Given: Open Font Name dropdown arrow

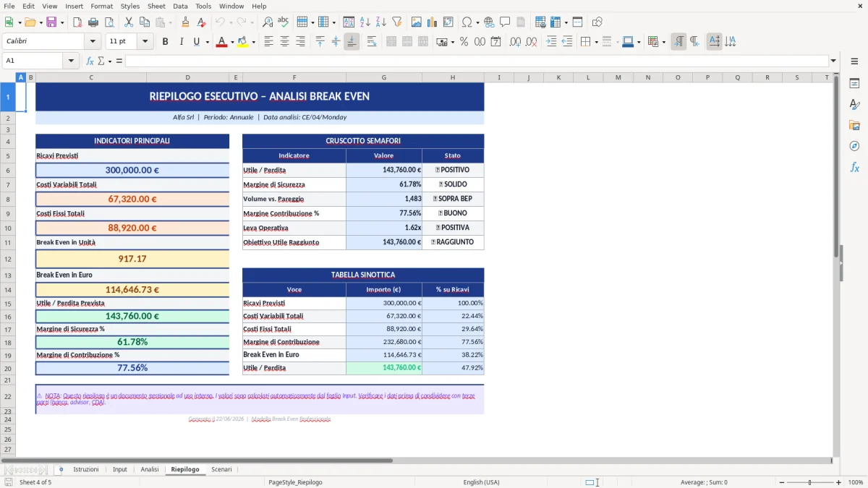Looking at the screenshot, I should click(x=93, y=42).
